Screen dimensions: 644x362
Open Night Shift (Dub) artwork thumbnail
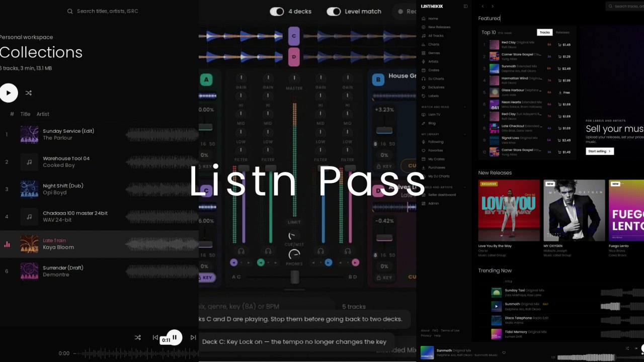click(29, 189)
